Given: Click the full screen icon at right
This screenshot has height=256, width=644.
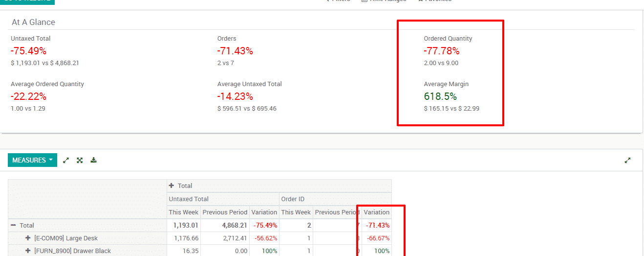Looking at the screenshot, I should coord(628,160).
